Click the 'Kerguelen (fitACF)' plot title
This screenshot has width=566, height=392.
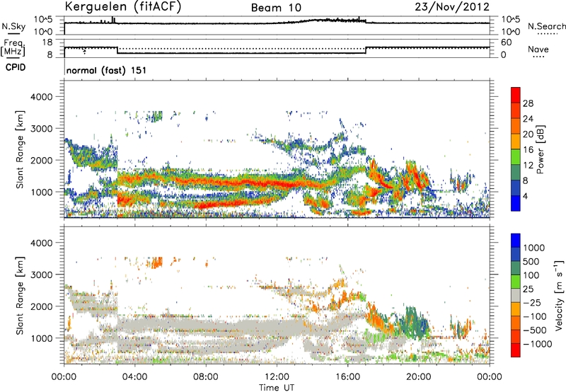click(122, 7)
